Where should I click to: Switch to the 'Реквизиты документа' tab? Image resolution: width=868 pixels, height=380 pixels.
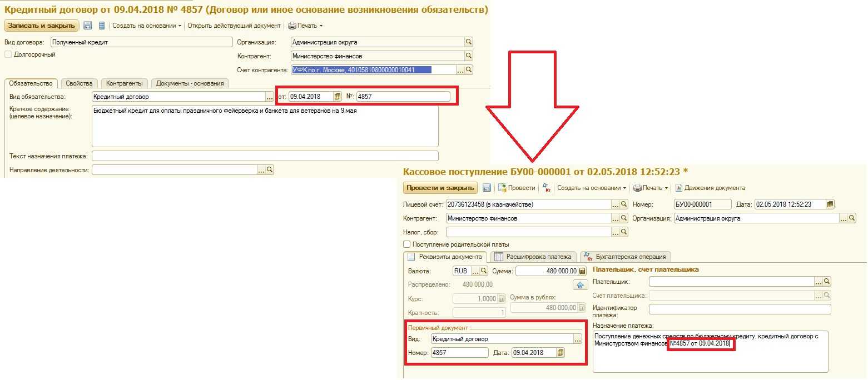[x=445, y=257]
